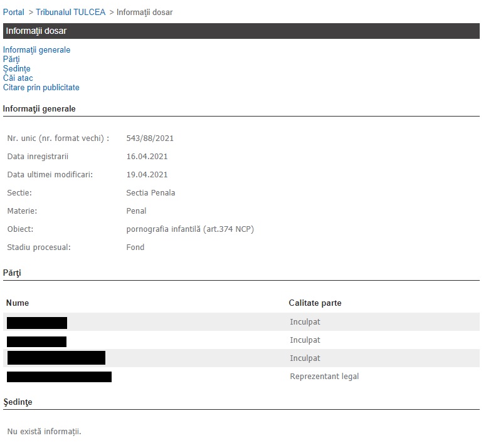Click the bold Ședințe section heading
The image size is (486, 448).
(18, 402)
